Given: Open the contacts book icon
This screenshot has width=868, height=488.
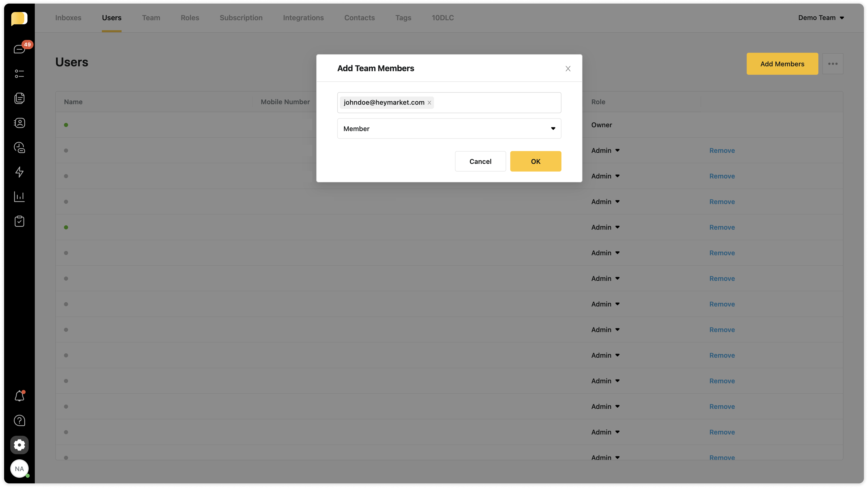Looking at the screenshot, I should point(19,123).
